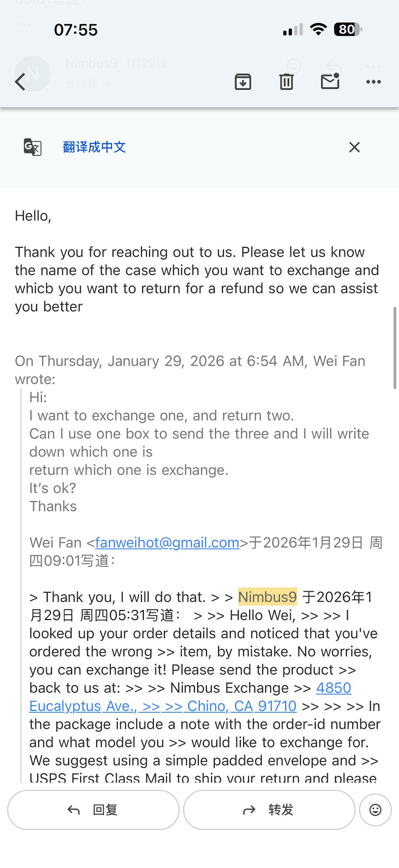Screen dimensions: 399x868
Task: Tap the Google Translate icon
Action: [33, 147]
